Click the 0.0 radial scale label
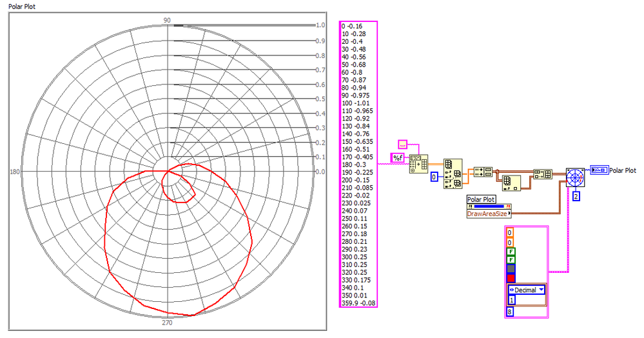This screenshot has width=644, height=338. [x=320, y=172]
